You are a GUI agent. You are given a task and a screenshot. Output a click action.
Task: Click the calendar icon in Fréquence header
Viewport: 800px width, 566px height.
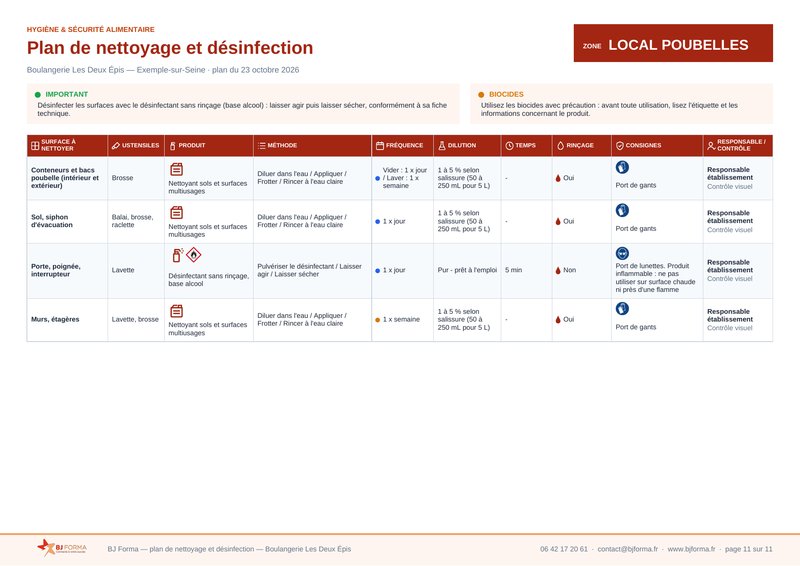(380, 145)
